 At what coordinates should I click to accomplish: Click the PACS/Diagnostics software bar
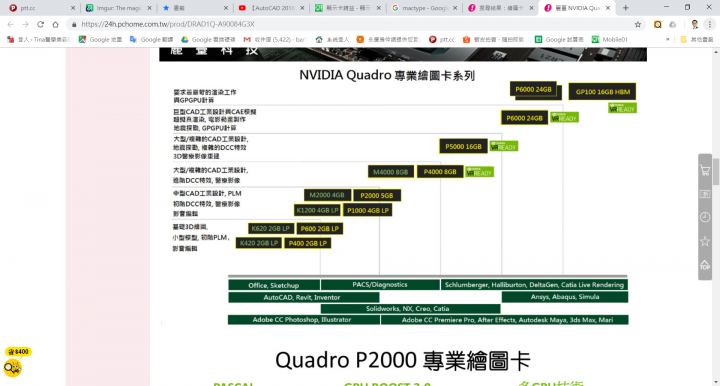[380, 285]
